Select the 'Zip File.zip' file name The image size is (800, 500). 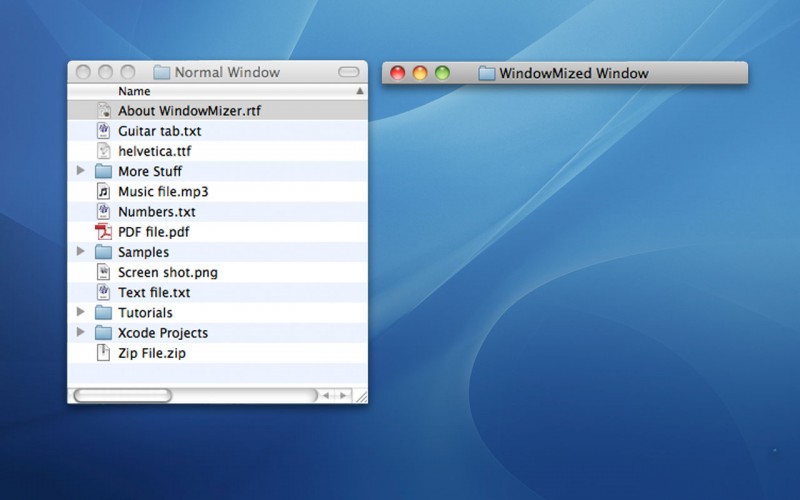[152, 353]
